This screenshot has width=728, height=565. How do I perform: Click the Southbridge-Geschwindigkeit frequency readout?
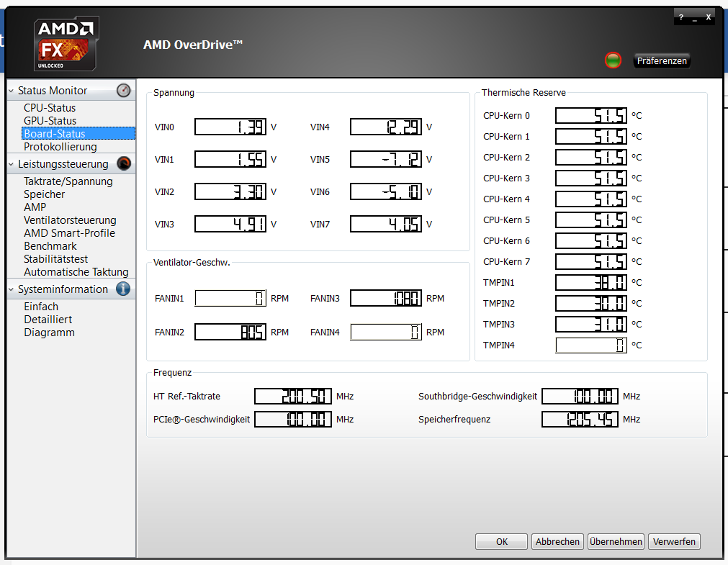pyautogui.click(x=580, y=396)
